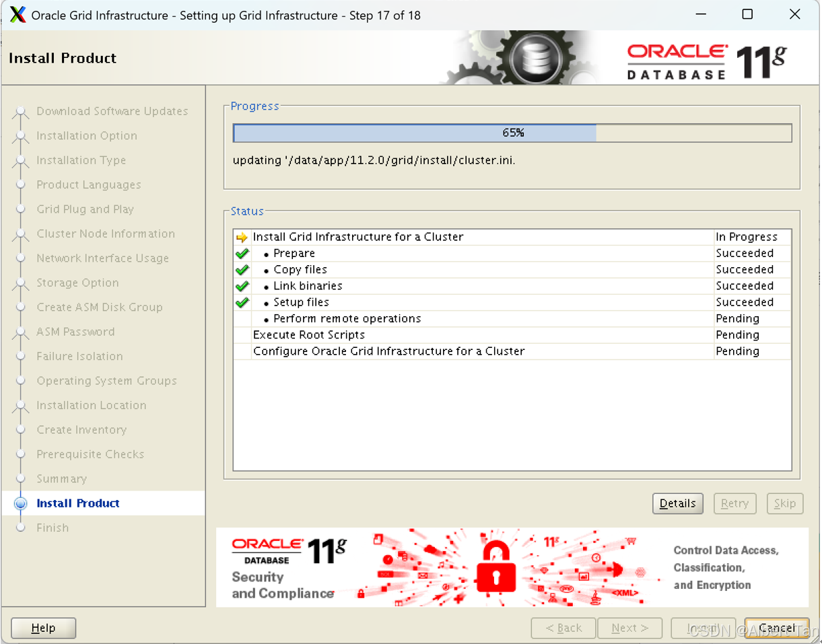Select Installation Option step

coord(87,136)
